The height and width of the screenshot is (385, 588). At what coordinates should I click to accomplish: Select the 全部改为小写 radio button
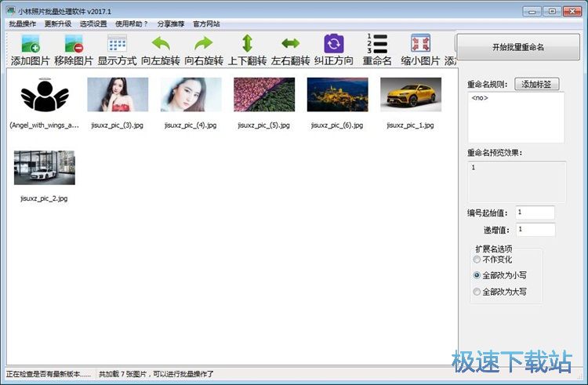click(x=477, y=275)
